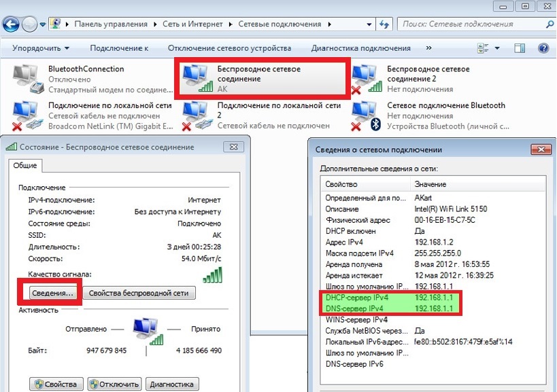Show more toolbar commands chevron
This screenshot has width=557, height=392.
click(428, 48)
